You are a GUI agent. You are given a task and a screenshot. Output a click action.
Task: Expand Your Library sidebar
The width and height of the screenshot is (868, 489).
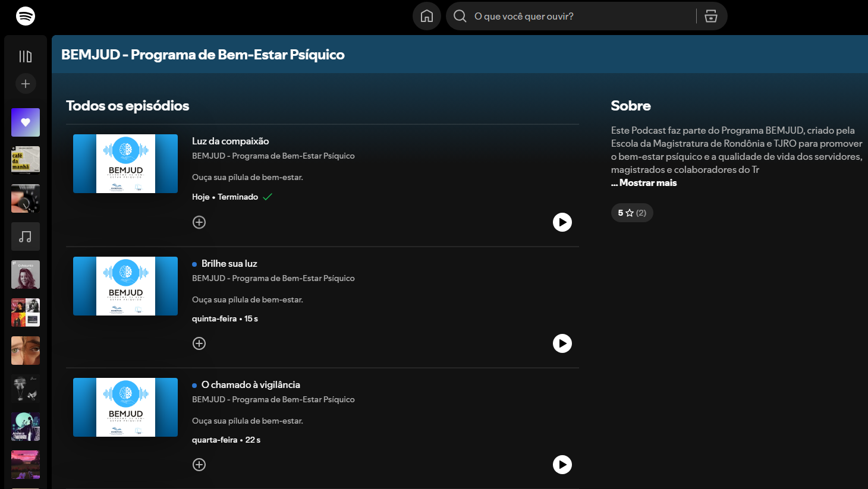26,56
